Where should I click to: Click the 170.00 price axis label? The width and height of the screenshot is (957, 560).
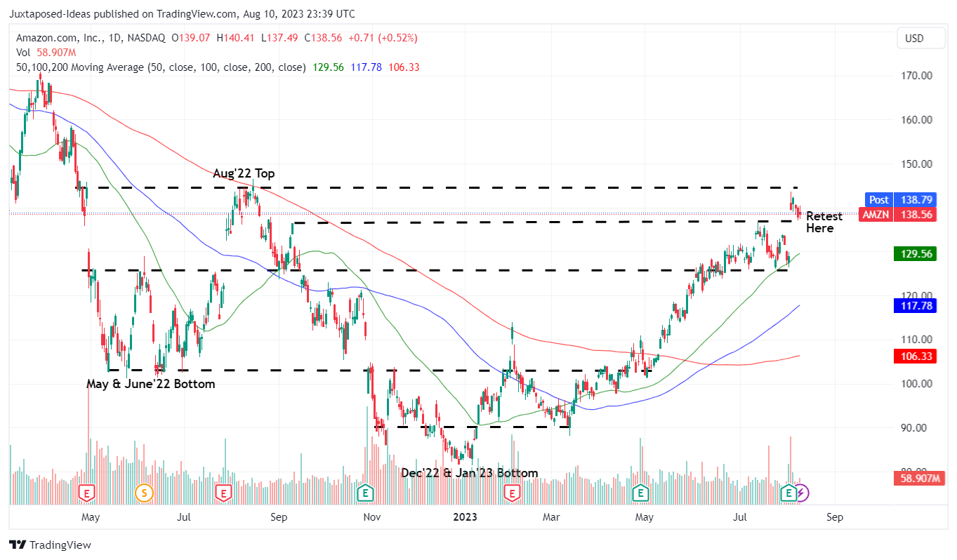point(916,76)
